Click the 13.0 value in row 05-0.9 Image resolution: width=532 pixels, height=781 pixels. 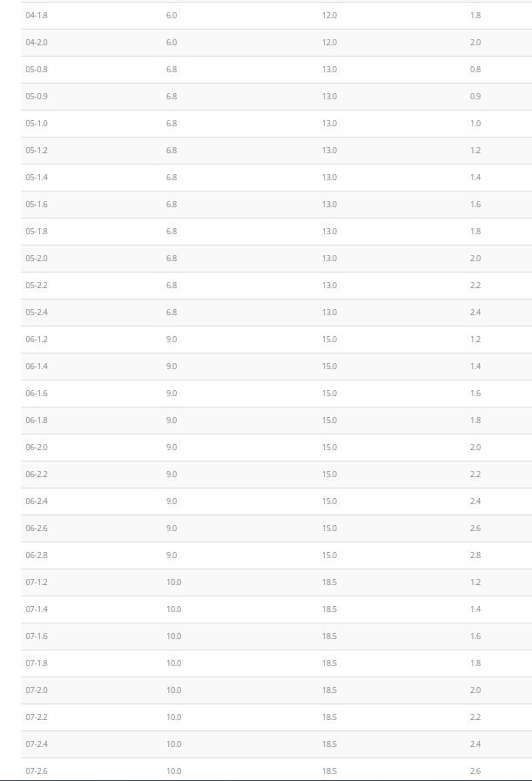pyautogui.click(x=329, y=97)
